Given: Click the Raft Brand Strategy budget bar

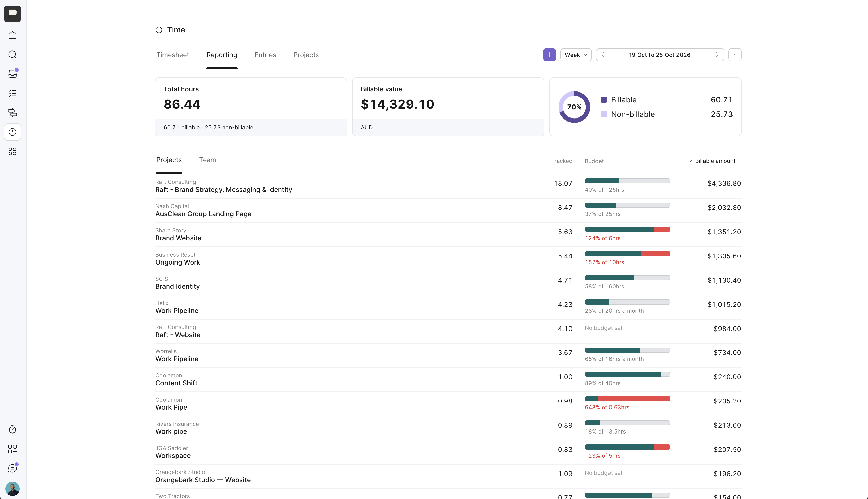Looking at the screenshot, I should (x=627, y=181).
